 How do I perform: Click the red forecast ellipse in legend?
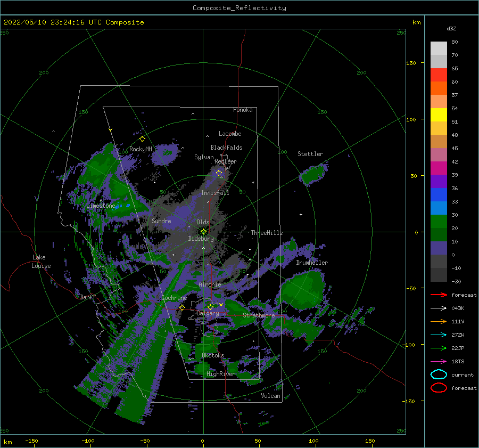(x=439, y=388)
